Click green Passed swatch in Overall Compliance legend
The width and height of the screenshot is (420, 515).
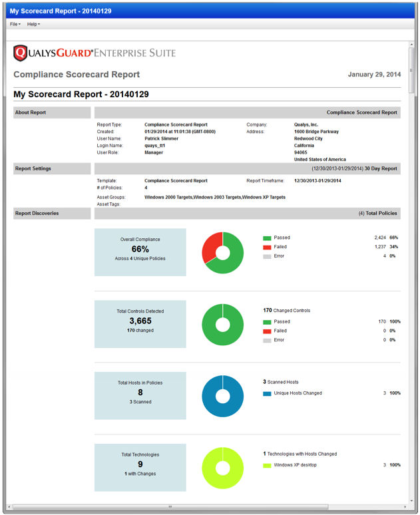pos(267,238)
